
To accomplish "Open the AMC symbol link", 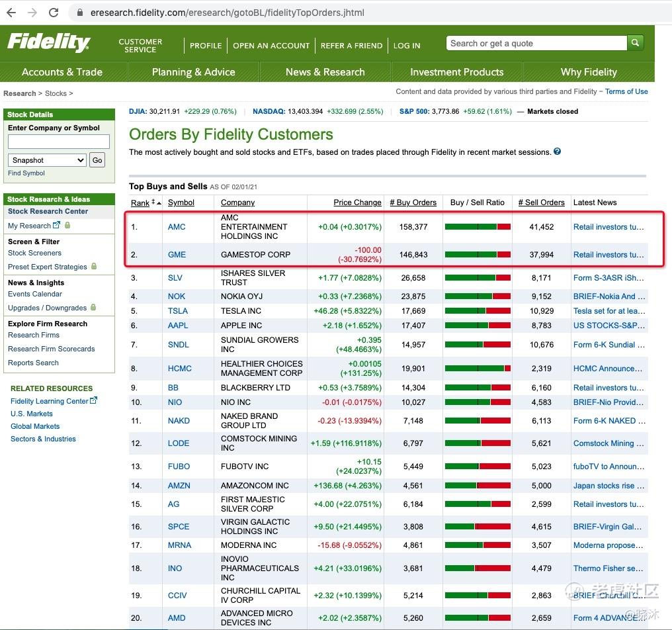I will coord(177,227).
